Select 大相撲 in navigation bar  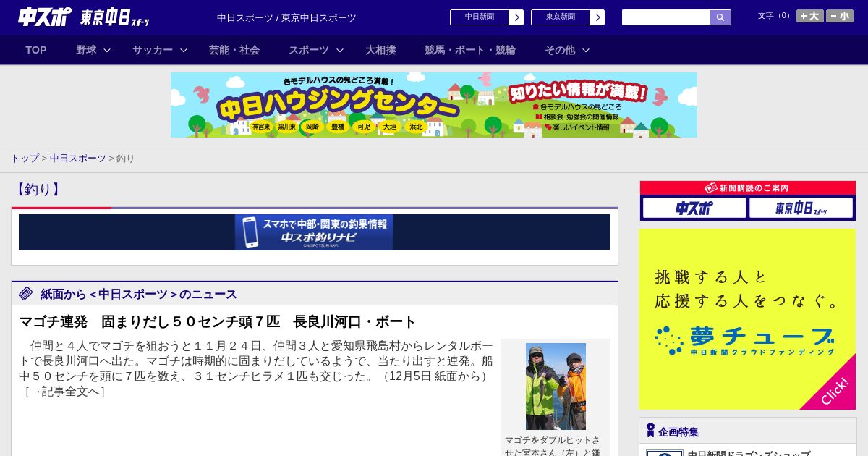pos(380,50)
